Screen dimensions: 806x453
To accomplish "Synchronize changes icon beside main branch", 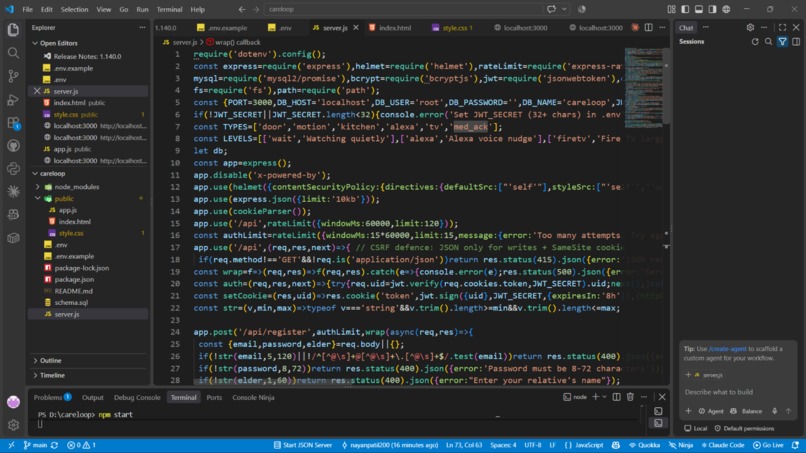I will click(x=54, y=445).
